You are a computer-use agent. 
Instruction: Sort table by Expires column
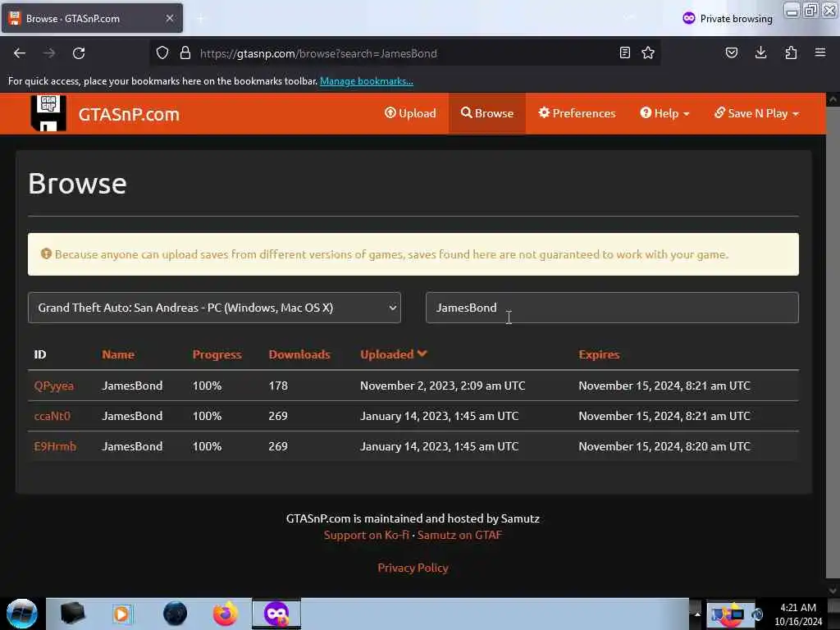pos(599,354)
